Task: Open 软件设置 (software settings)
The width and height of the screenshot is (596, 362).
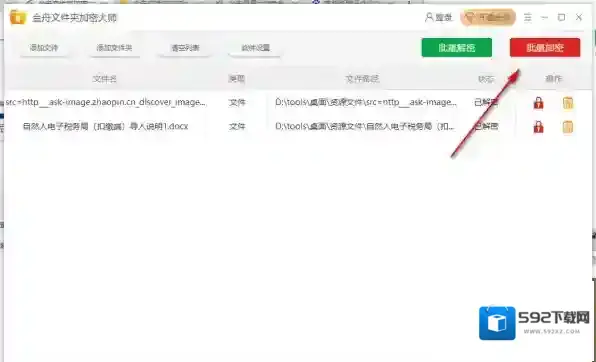Action: coord(255,48)
